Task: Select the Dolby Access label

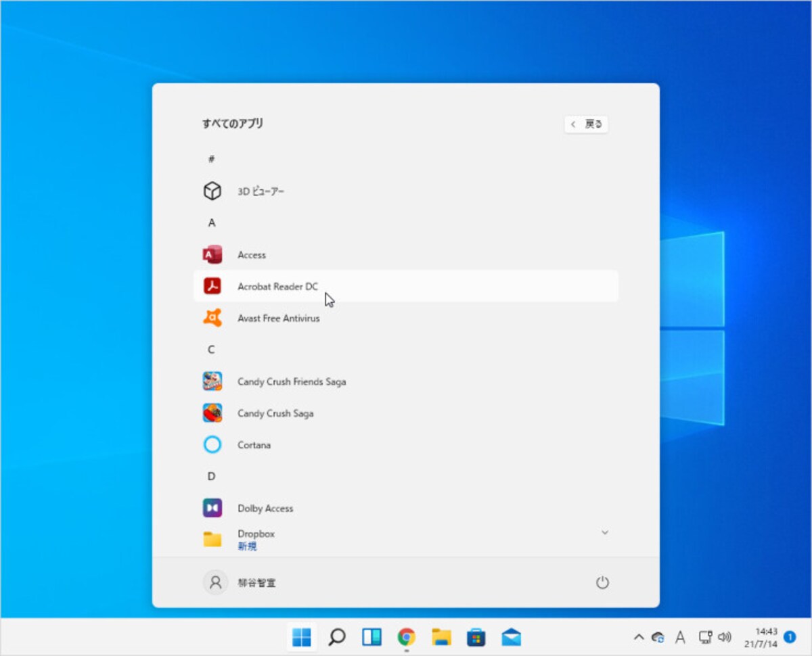Action: pos(265,508)
